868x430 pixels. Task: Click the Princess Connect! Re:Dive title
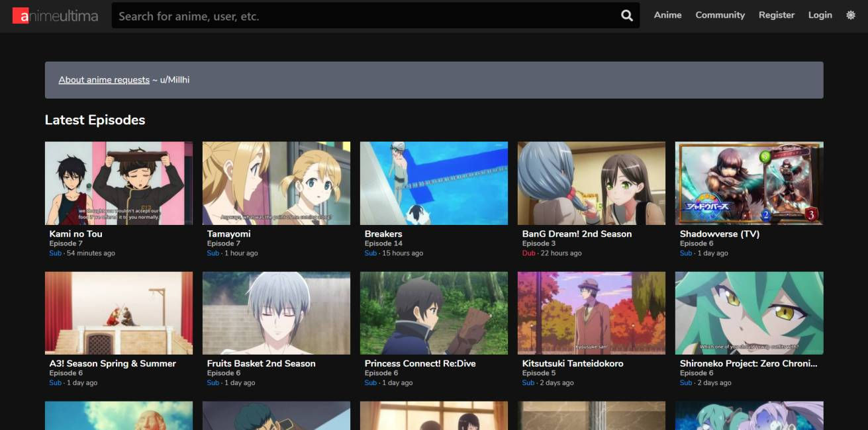420,363
